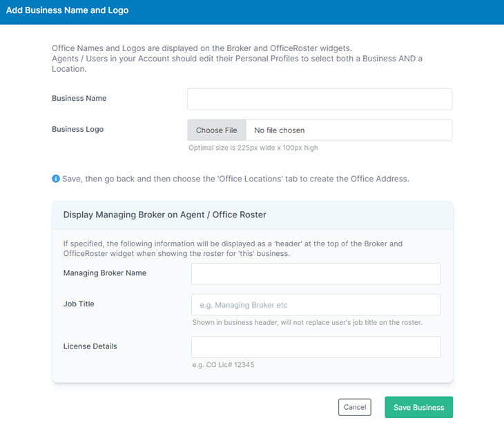
Task: Click the blue info icon beside Save instructions
Action: tap(56, 179)
